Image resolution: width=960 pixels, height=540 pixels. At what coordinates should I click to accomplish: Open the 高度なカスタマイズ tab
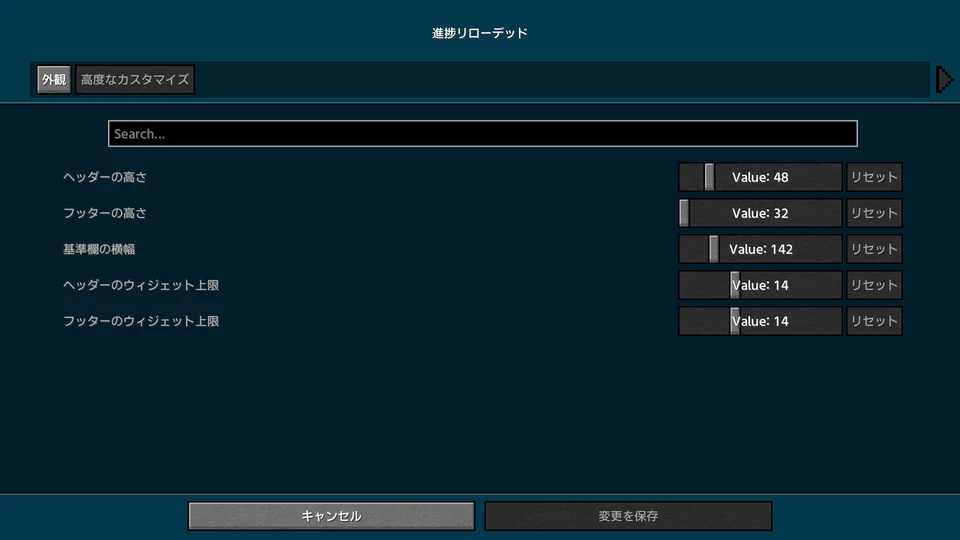coord(135,80)
